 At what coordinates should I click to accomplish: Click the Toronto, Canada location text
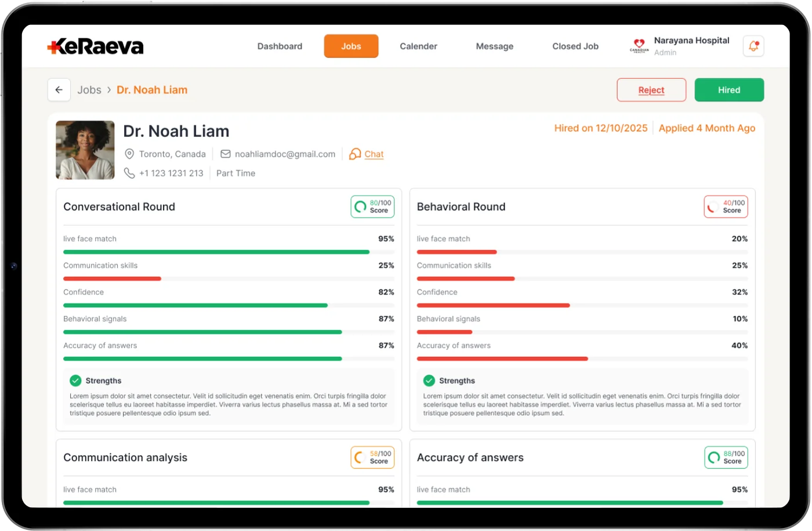(172, 154)
